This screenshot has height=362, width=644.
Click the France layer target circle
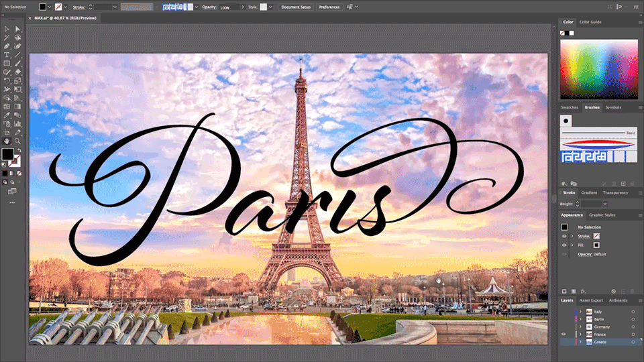pos(633,335)
